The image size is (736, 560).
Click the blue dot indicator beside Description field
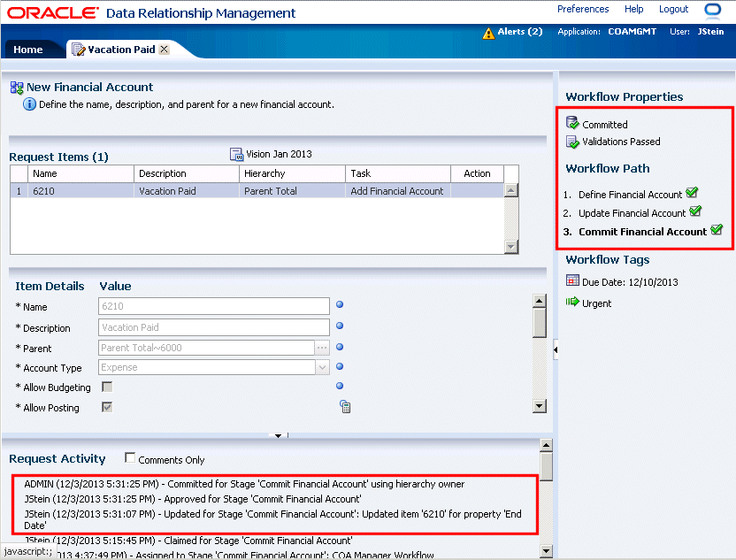[340, 326]
